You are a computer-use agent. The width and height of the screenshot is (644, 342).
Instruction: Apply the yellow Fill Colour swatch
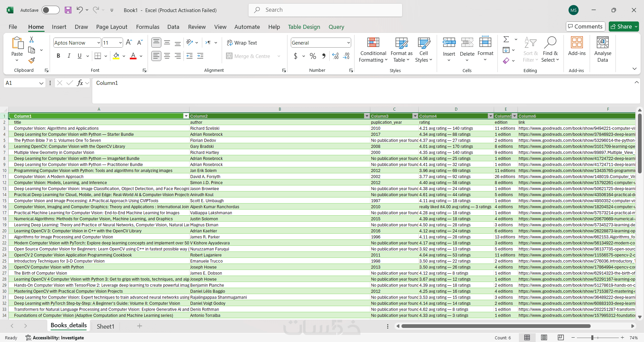point(116,56)
